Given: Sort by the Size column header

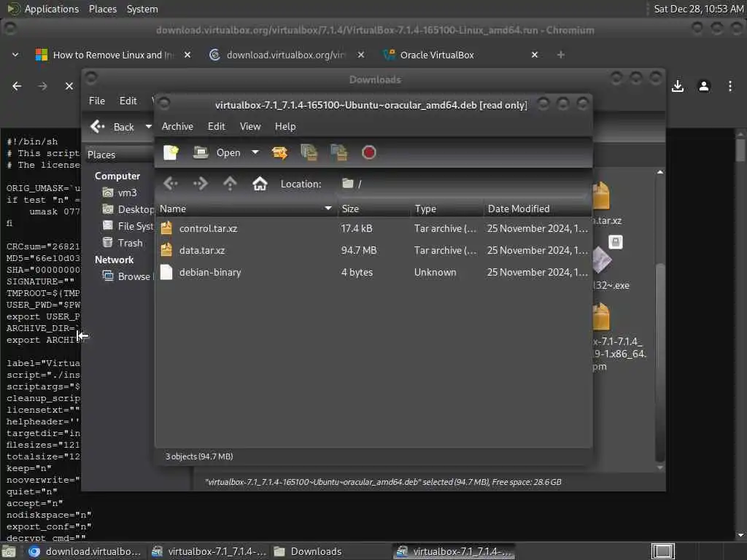Looking at the screenshot, I should (374, 209).
